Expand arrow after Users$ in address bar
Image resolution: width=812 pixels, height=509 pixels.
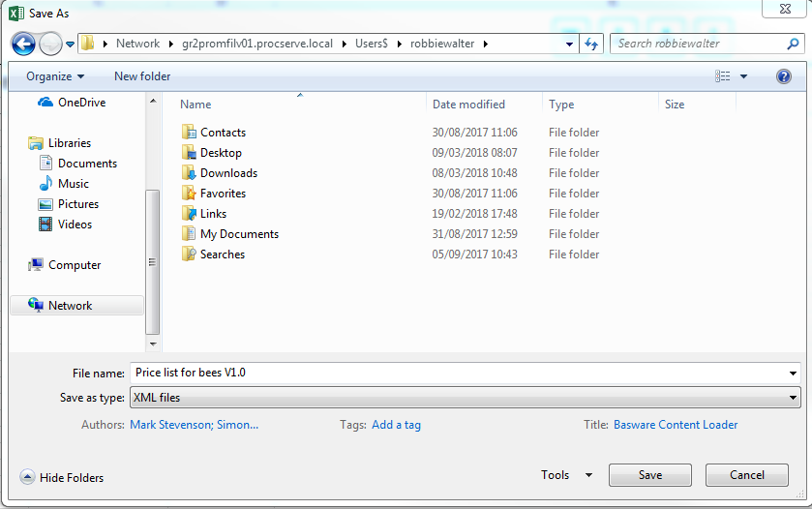click(x=400, y=44)
